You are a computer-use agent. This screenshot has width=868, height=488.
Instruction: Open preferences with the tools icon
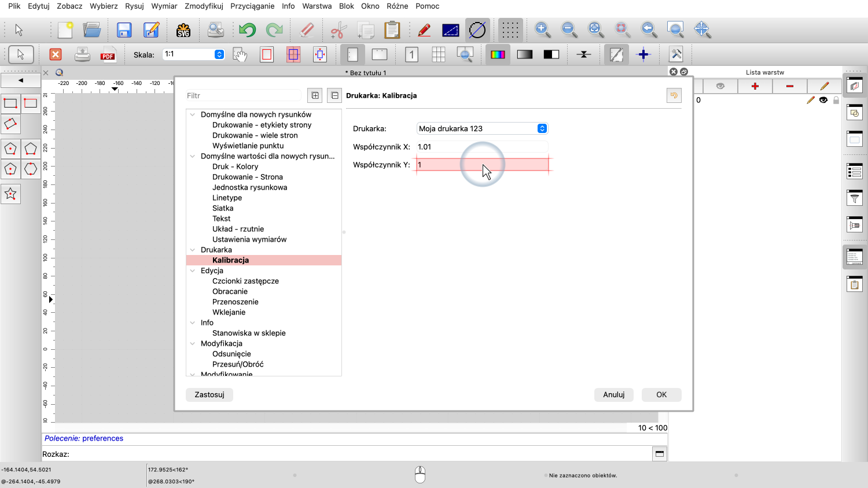(x=676, y=54)
